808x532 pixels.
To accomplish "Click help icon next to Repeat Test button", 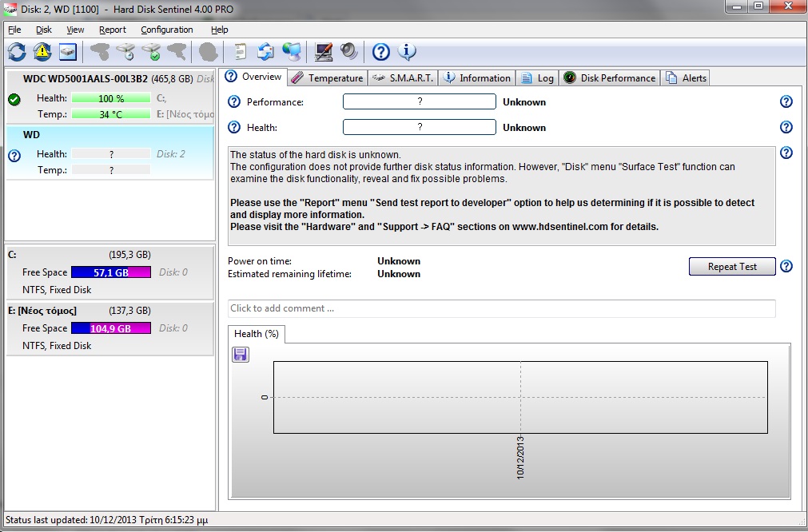I will [786, 266].
